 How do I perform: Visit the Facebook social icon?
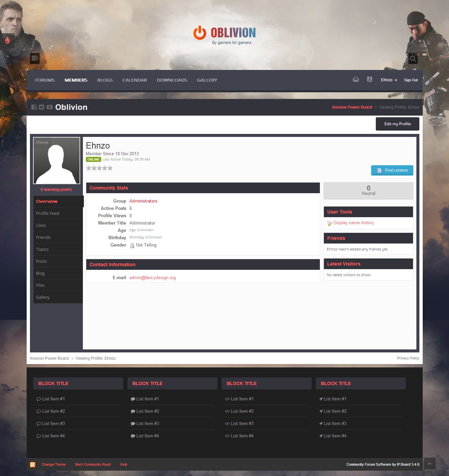coord(34,107)
